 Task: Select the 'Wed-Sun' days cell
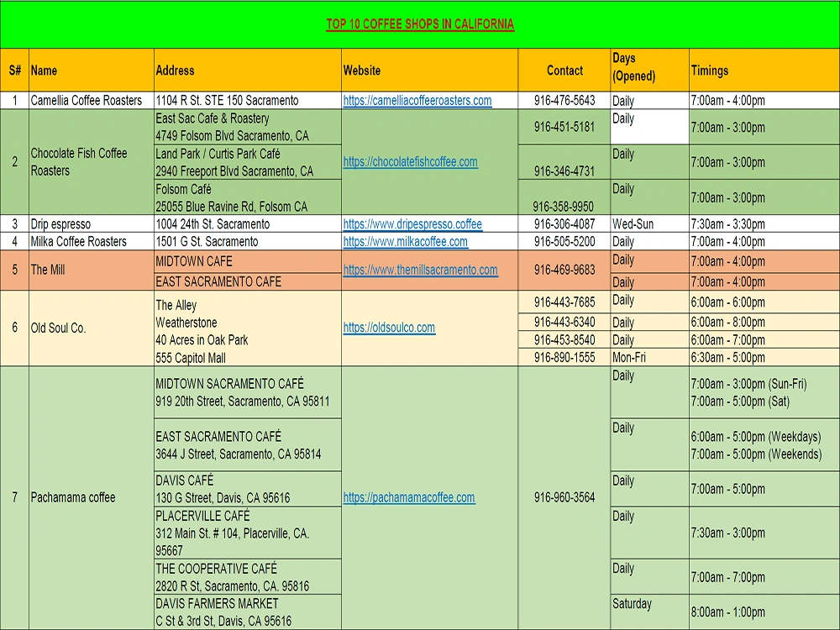coord(650,224)
